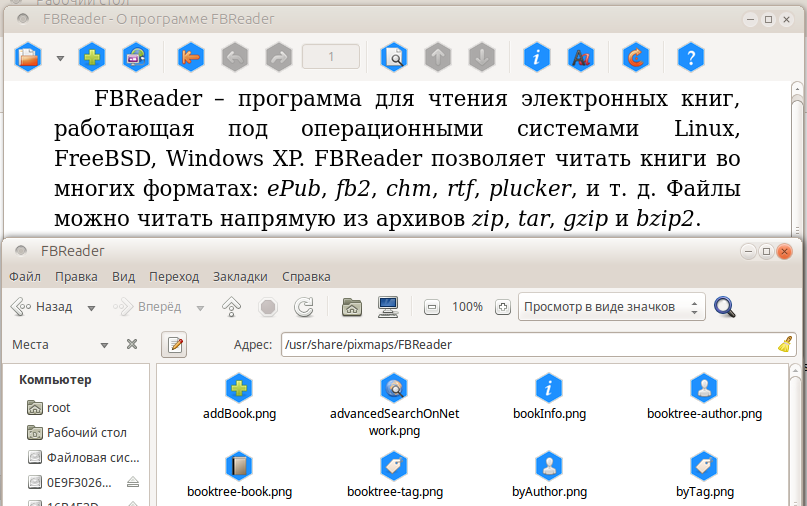Open the Вид menu
Viewport: 807px width, 506px height.
pos(124,276)
